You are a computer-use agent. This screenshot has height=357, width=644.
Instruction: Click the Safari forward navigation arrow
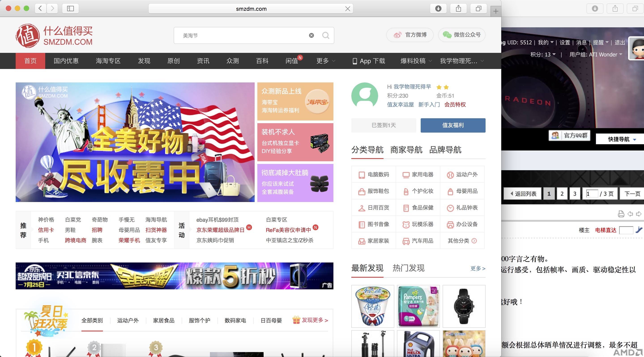52,9
